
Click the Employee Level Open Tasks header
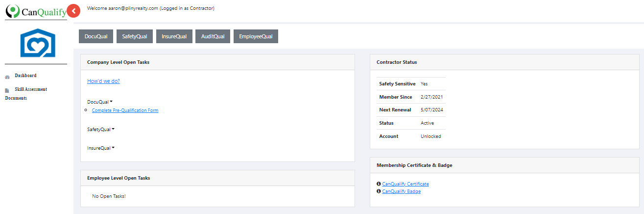pos(217,178)
